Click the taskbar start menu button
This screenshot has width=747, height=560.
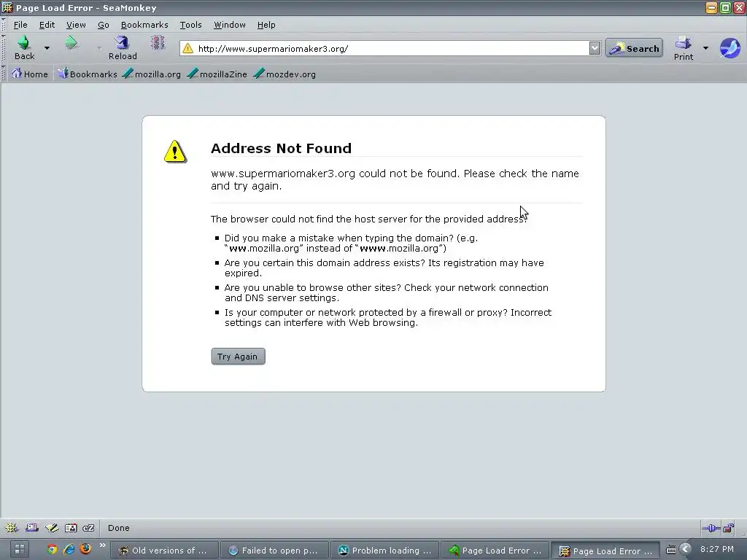(20, 550)
